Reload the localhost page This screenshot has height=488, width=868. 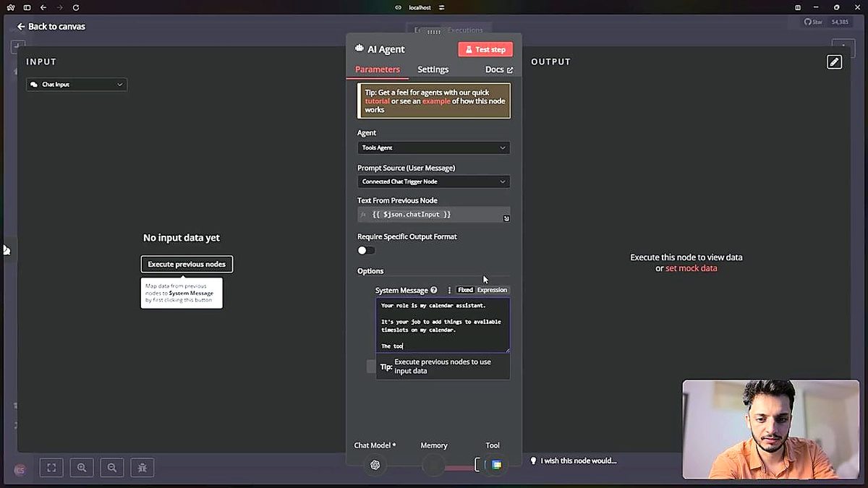(x=75, y=7)
